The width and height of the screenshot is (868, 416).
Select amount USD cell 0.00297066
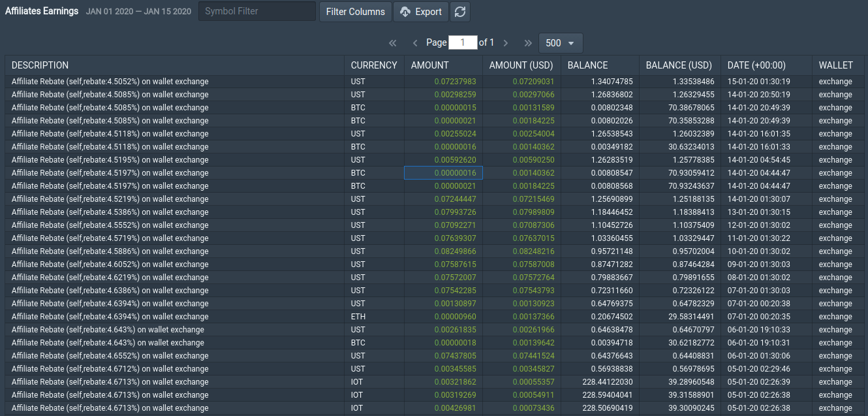(x=522, y=95)
